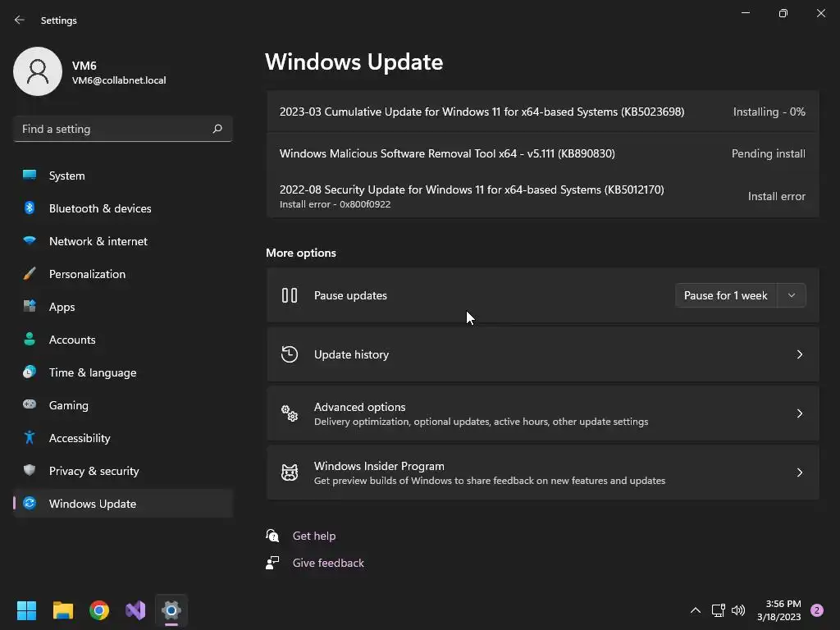Select System in sidebar
The image size is (840, 630).
pos(123,176)
